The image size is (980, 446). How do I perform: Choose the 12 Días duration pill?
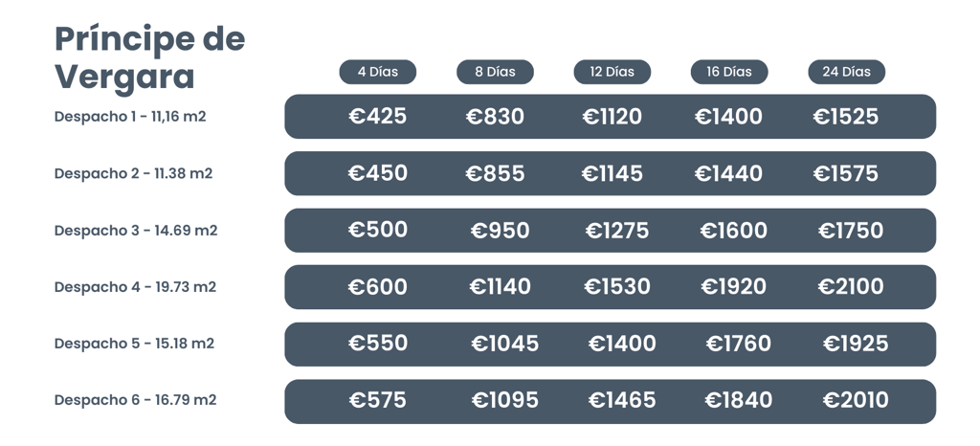pyautogui.click(x=612, y=72)
